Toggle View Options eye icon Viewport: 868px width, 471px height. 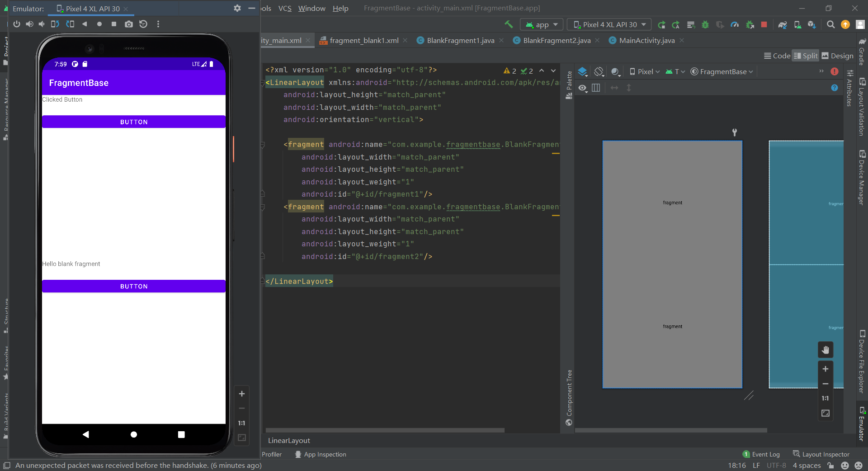(x=583, y=88)
